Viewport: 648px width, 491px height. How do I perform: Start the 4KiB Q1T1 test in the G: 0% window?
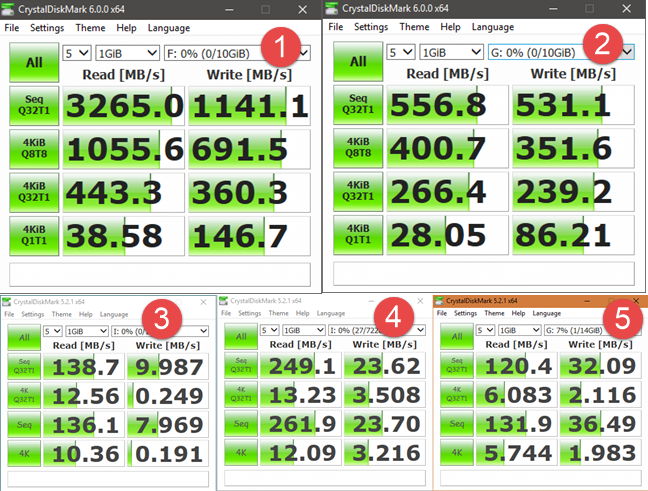[x=358, y=235]
